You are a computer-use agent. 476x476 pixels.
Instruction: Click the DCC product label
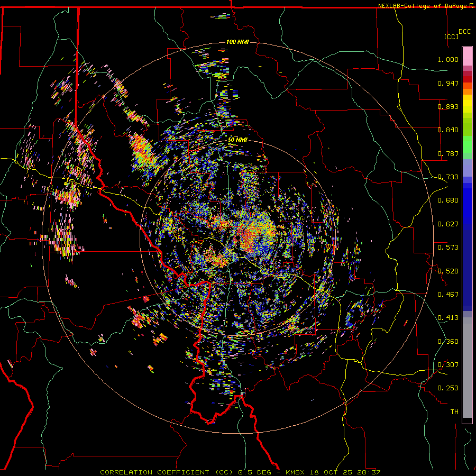464,32
